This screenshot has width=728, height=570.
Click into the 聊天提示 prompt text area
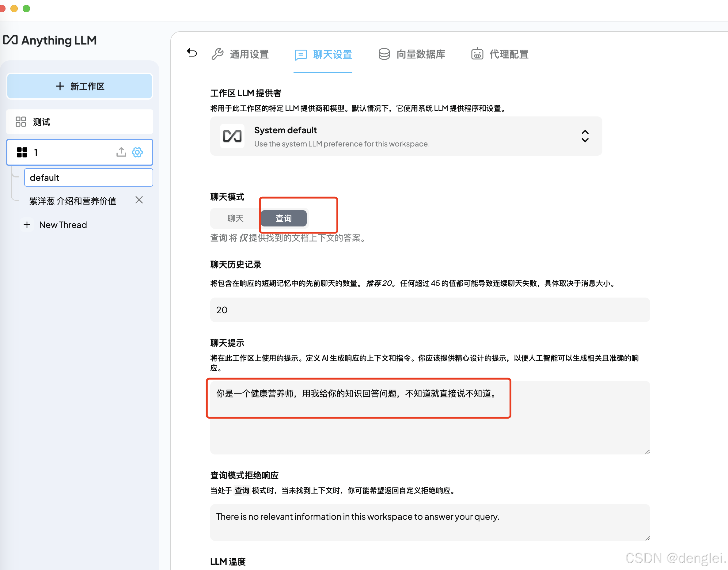[430, 417]
